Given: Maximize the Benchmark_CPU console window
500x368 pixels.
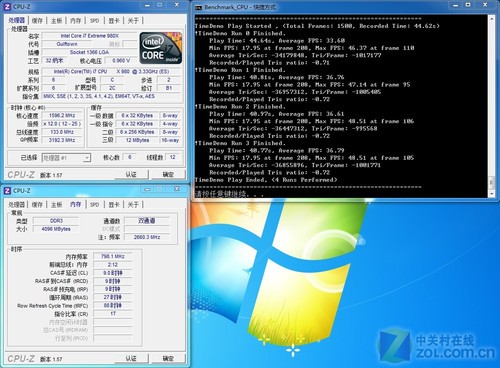Looking at the screenshot, I should coord(468,5).
